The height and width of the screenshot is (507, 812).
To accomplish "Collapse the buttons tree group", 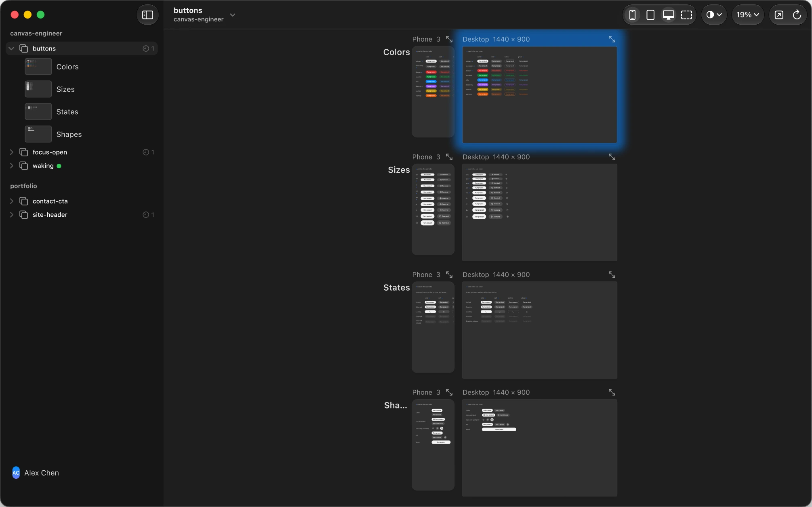I will click(11, 48).
